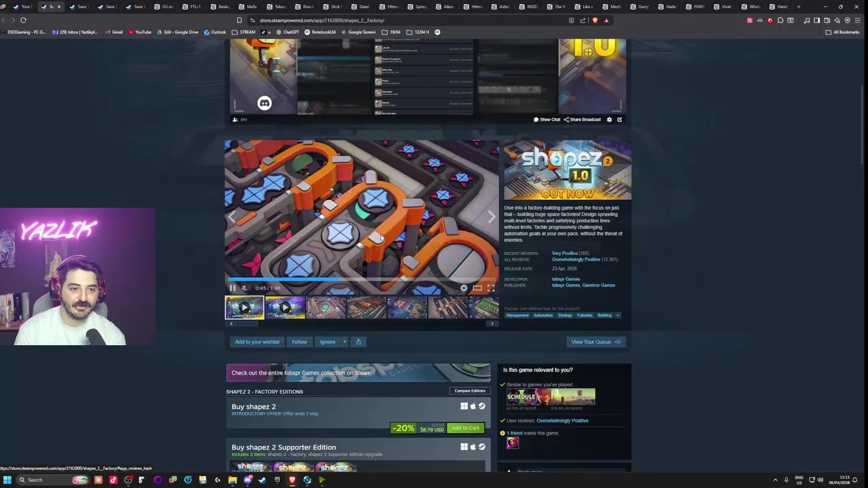The width and height of the screenshot is (868, 488).
Task: Toggle theater mode on the trailer
Action: (477, 288)
